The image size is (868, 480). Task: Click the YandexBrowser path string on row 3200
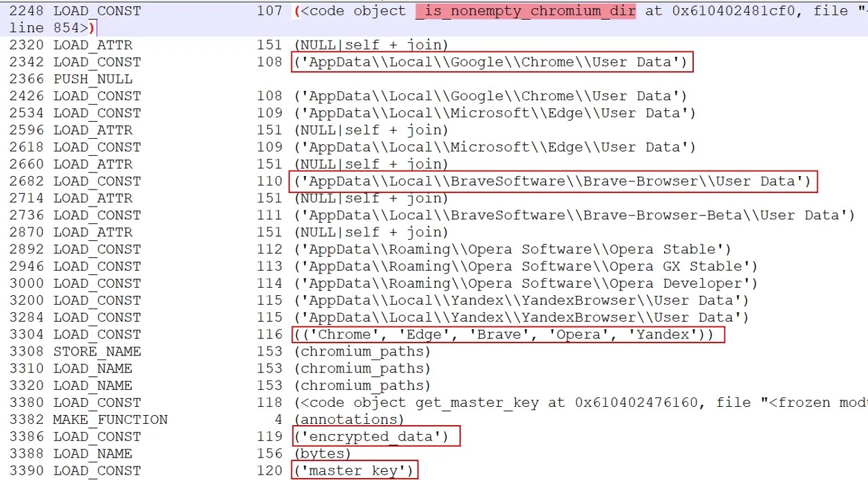tap(522, 300)
